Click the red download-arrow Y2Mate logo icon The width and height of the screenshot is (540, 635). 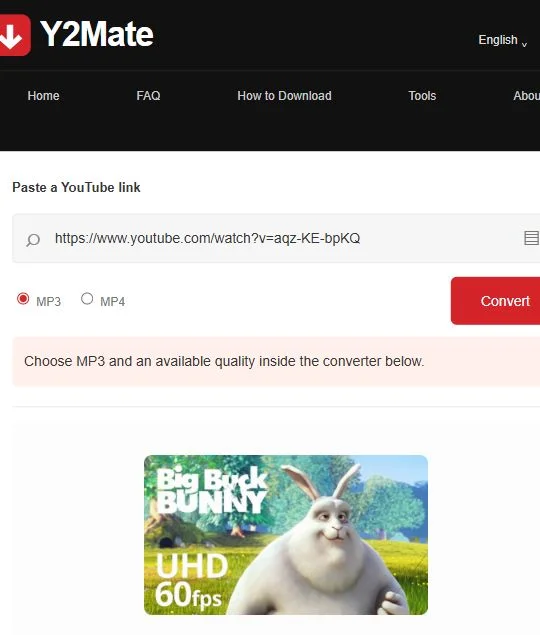pyautogui.click(x=15, y=35)
